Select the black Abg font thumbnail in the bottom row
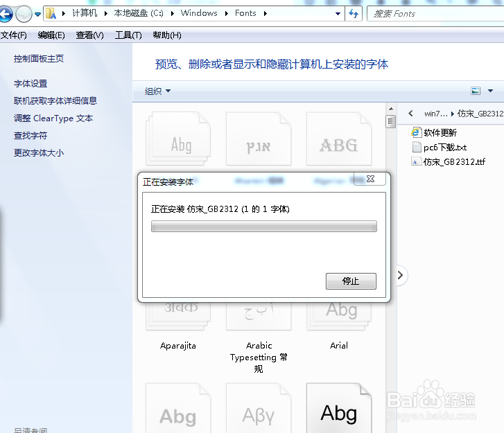 point(339,408)
